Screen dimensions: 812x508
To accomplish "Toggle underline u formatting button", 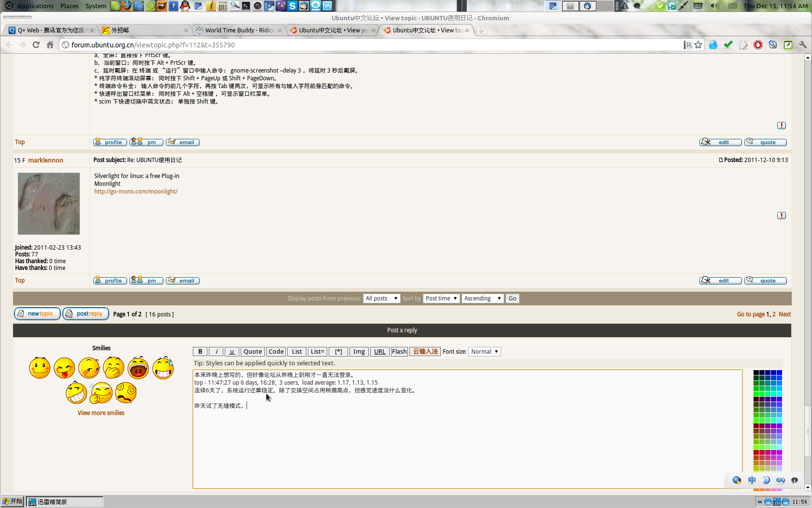I will coord(232,351).
